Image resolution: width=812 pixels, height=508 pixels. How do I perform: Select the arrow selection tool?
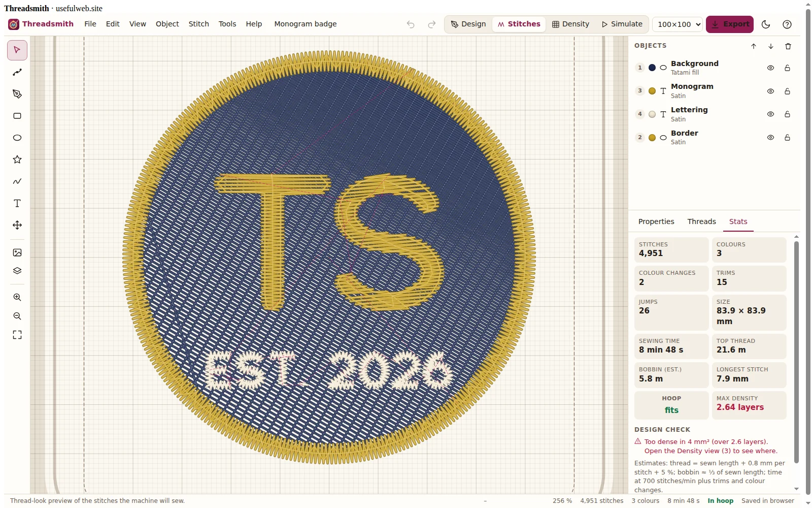coord(17,50)
